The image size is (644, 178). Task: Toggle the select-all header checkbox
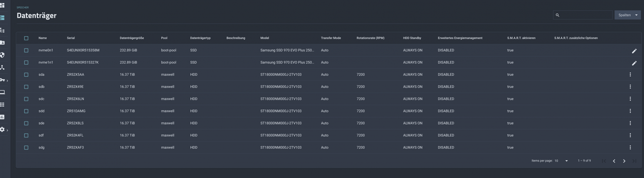(26, 38)
